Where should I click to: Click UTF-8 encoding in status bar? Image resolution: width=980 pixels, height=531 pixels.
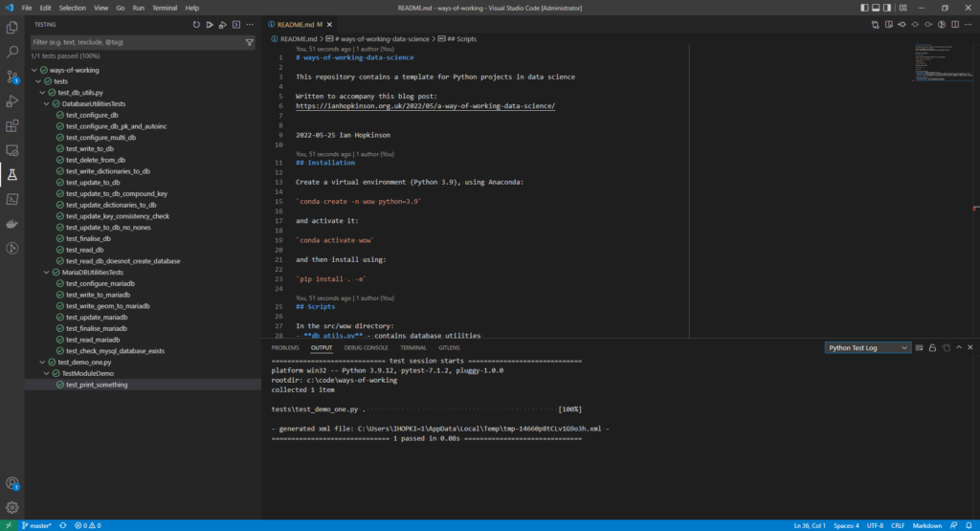pyautogui.click(x=875, y=525)
